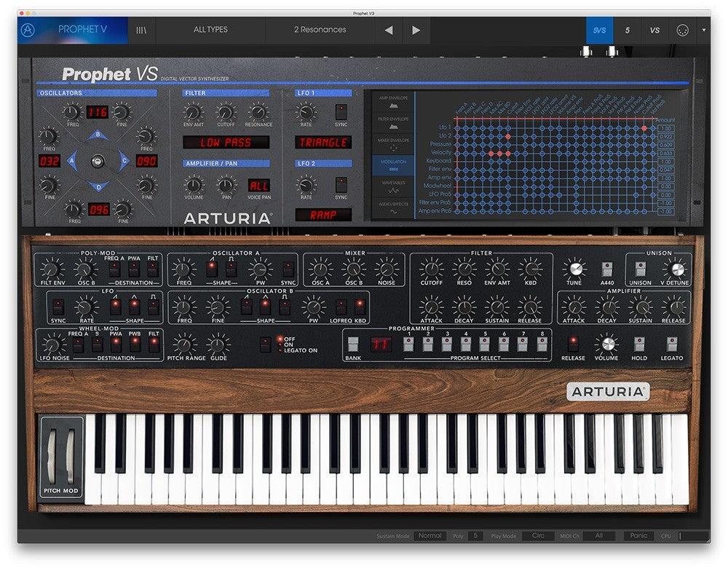
Task: Open the MIDI settings connector icon
Action: tap(682, 30)
